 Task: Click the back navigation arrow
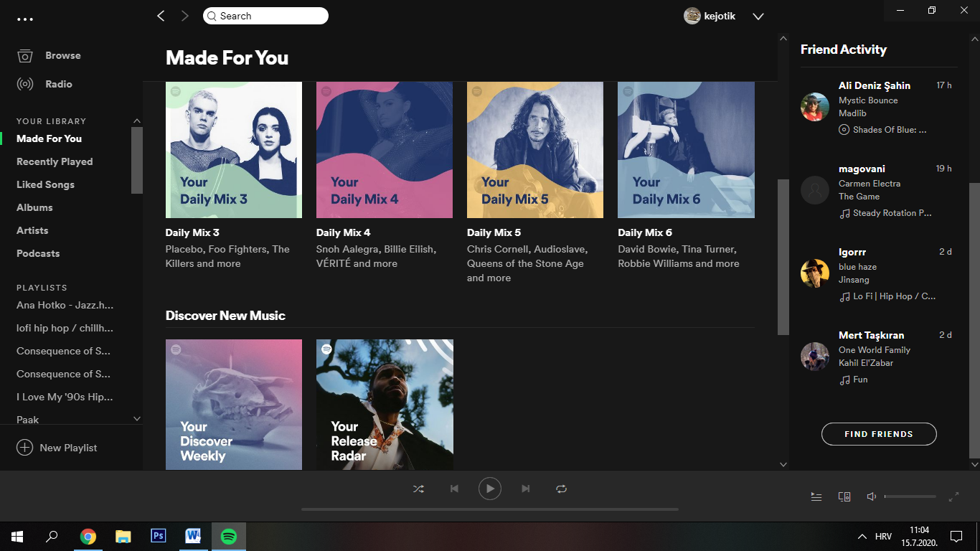(x=161, y=16)
